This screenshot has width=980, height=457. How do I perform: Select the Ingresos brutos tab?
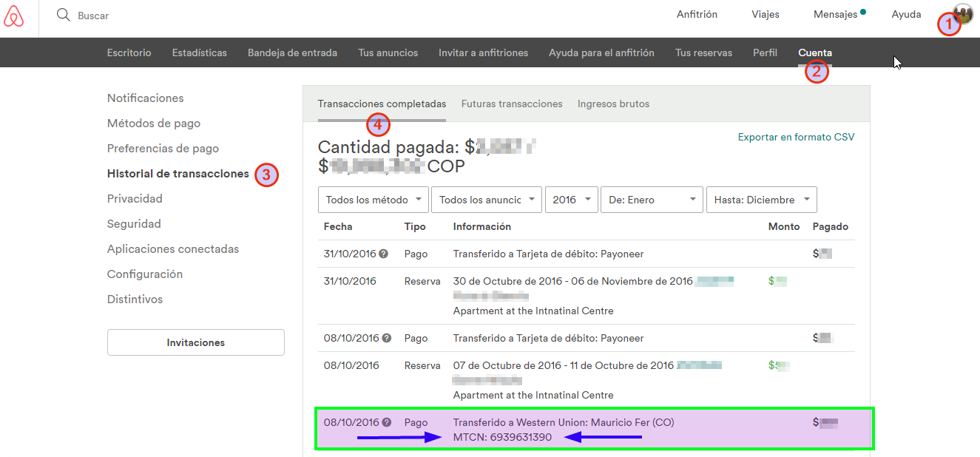pyautogui.click(x=613, y=104)
